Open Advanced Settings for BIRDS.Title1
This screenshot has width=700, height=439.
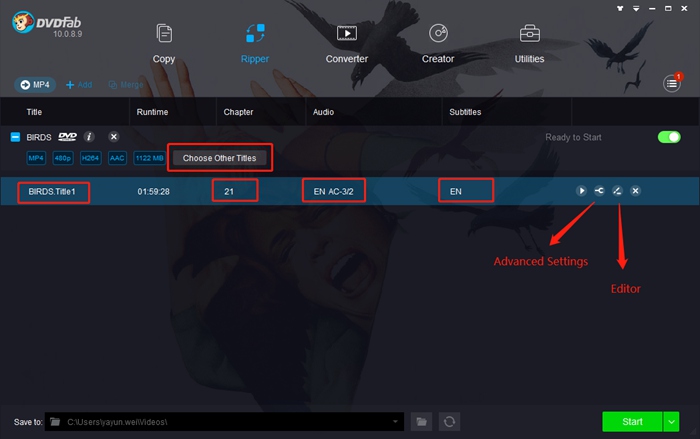coord(599,191)
